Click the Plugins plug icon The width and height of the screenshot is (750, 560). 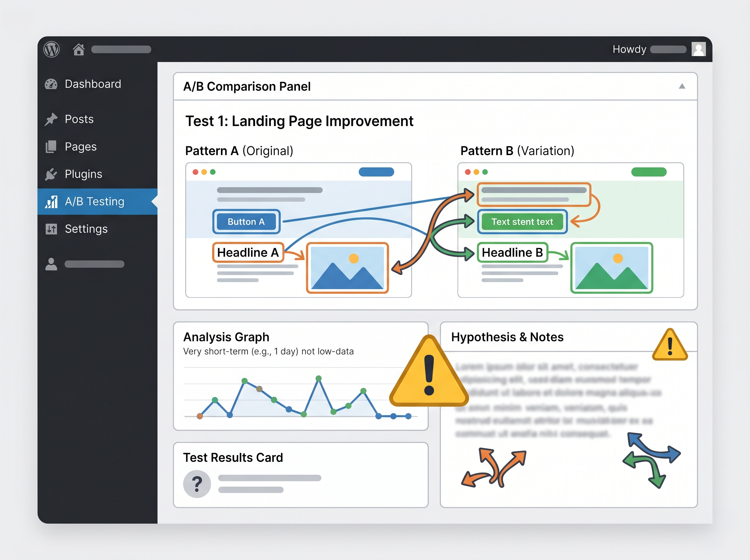tap(51, 174)
